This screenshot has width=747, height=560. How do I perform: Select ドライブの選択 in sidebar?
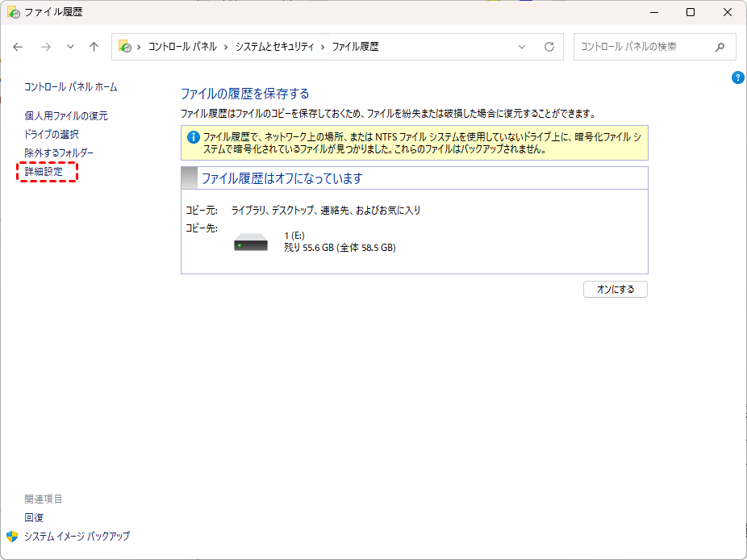pos(52,134)
